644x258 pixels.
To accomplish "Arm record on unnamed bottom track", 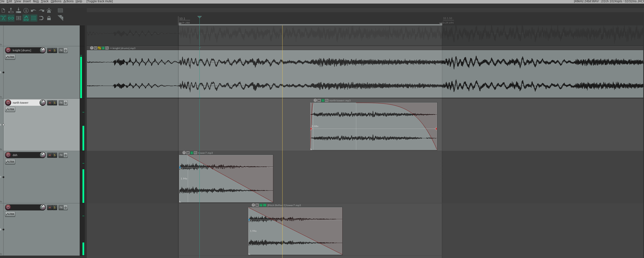I will coord(8,207).
